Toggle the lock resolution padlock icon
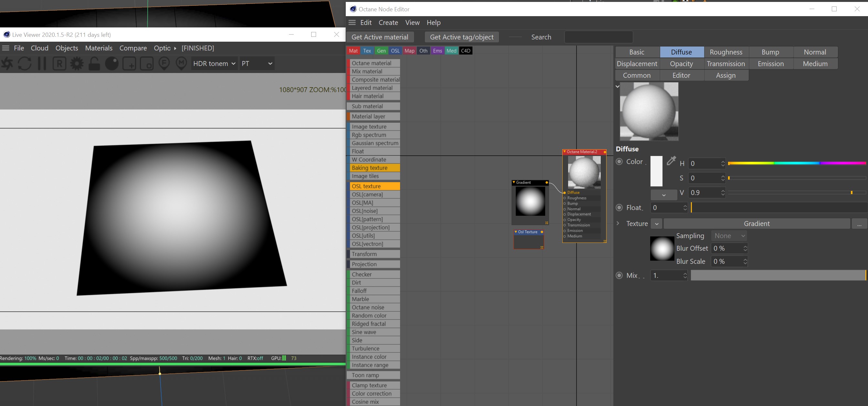 click(x=94, y=63)
